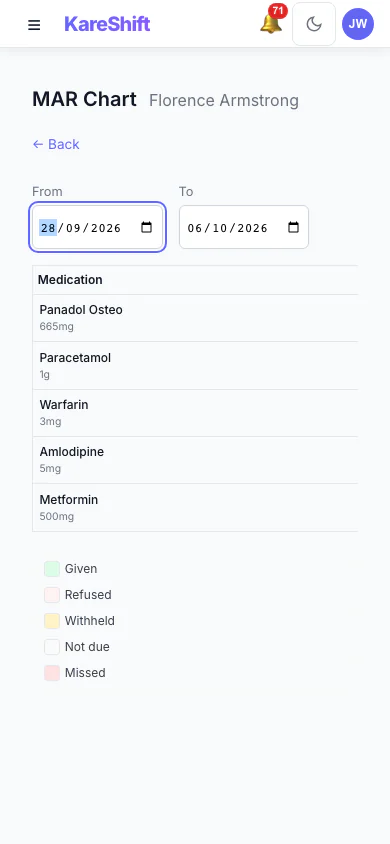Toggle dark mode moon button

click(314, 24)
